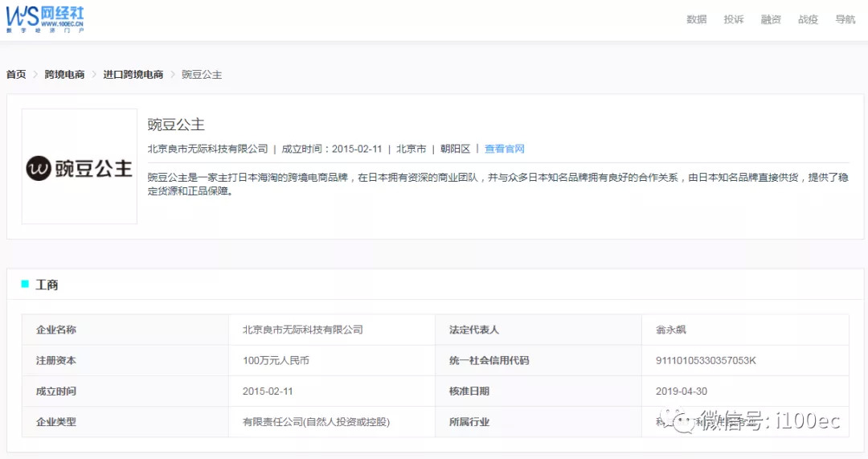Click the 网经社 logo in the header
868x459 pixels.
pyautogui.click(x=45, y=19)
